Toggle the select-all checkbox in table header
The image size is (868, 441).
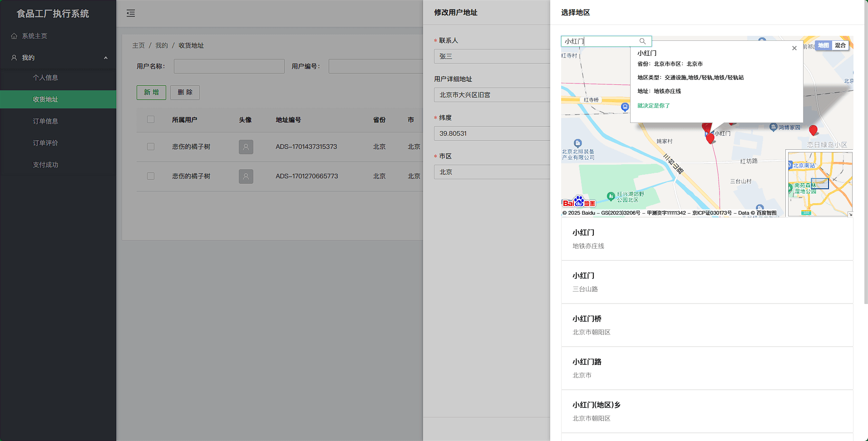[x=151, y=119]
